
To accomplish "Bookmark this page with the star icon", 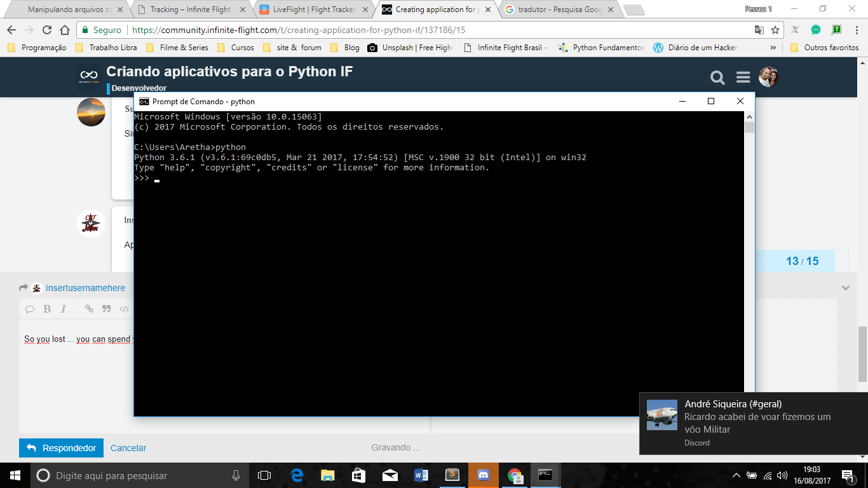I will tap(775, 30).
